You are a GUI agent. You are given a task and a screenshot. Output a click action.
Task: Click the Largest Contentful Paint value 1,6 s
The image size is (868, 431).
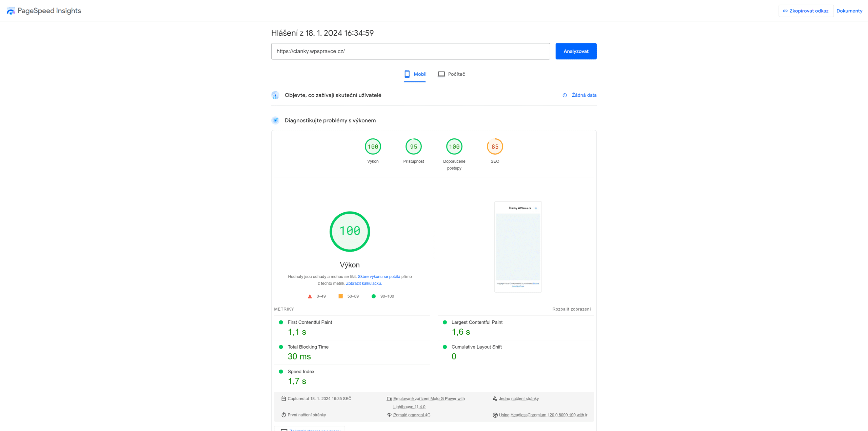point(461,332)
